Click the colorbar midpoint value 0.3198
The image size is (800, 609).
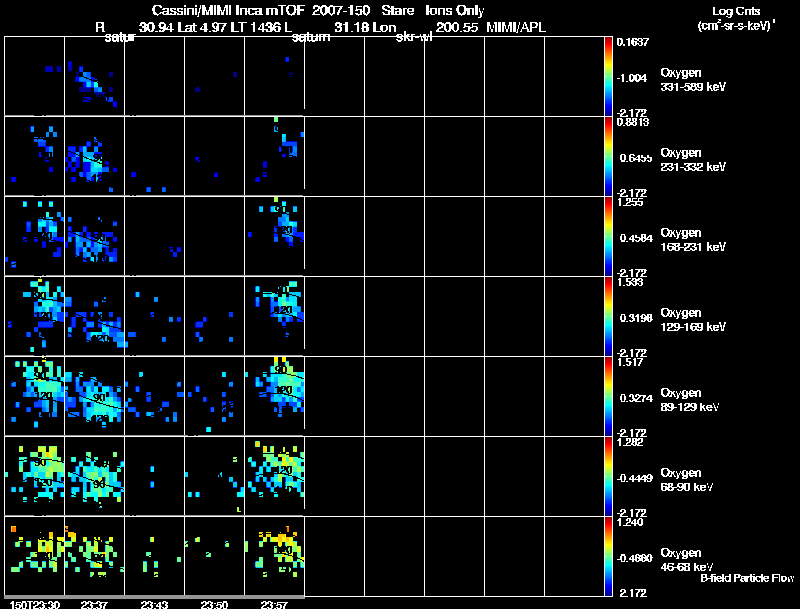coord(636,318)
